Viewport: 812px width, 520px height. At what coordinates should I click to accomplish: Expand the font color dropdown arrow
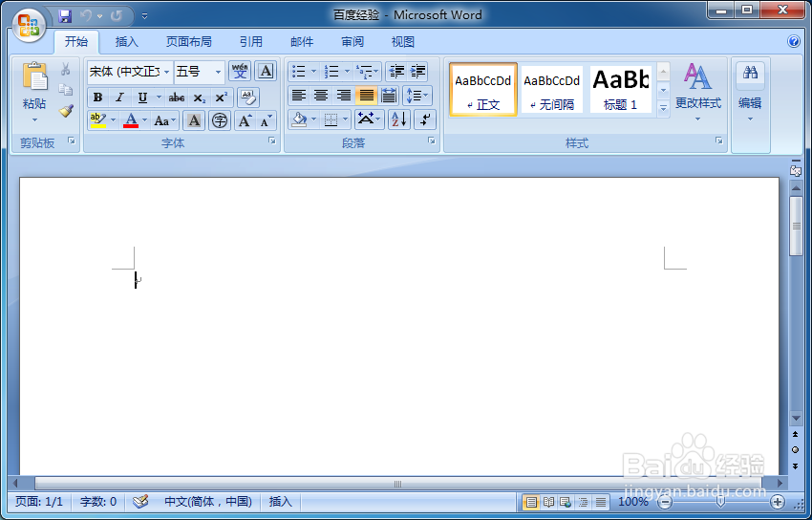[145, 120]
